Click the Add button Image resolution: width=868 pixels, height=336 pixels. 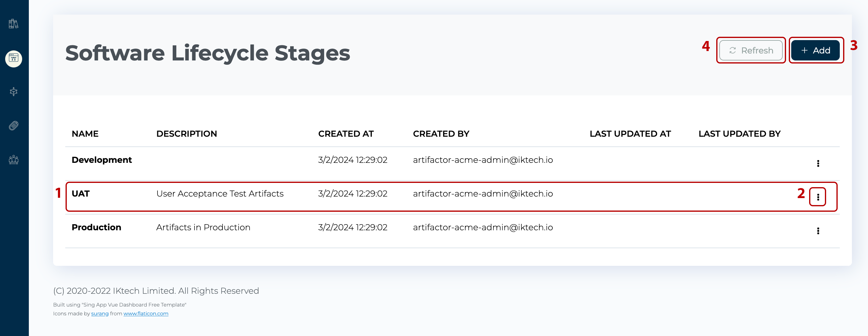[816, 50]
